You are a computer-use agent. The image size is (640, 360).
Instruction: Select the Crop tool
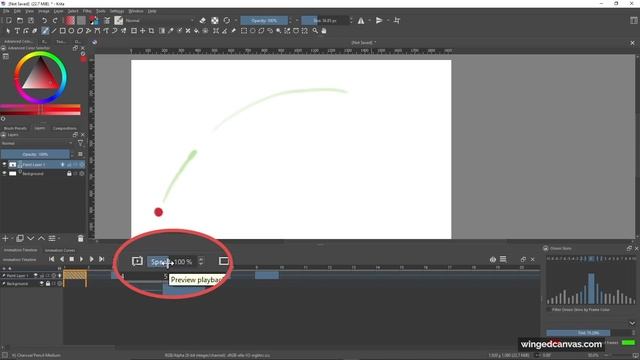pos(151,31)
